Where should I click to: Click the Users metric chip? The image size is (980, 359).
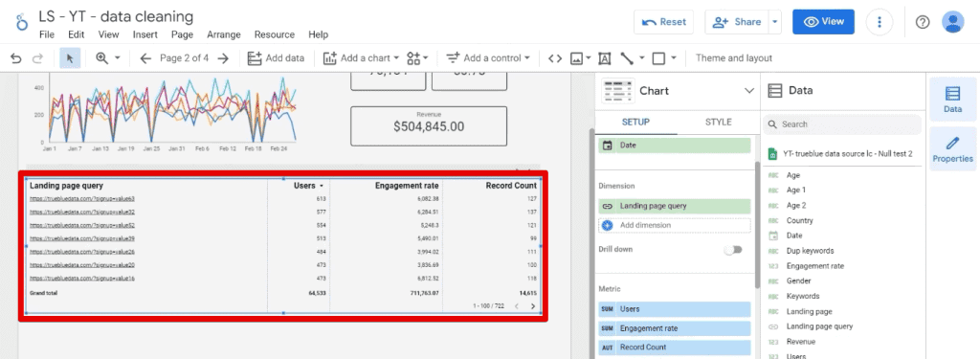pos(675,309)
